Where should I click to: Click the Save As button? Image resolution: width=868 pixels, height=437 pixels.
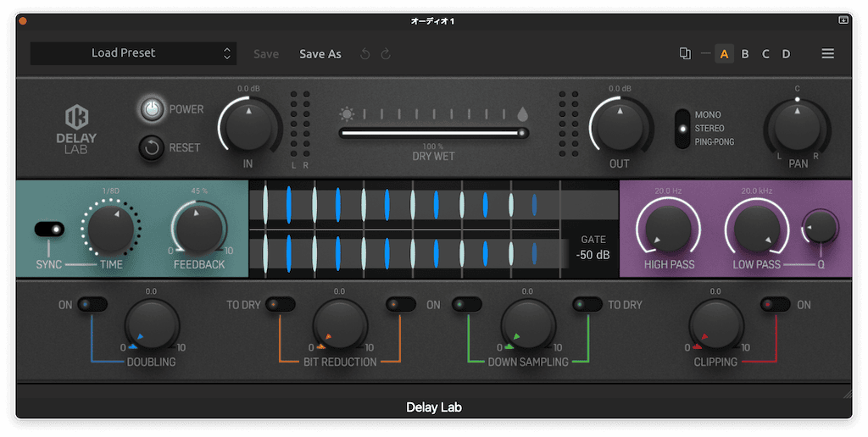pos(320,53)
